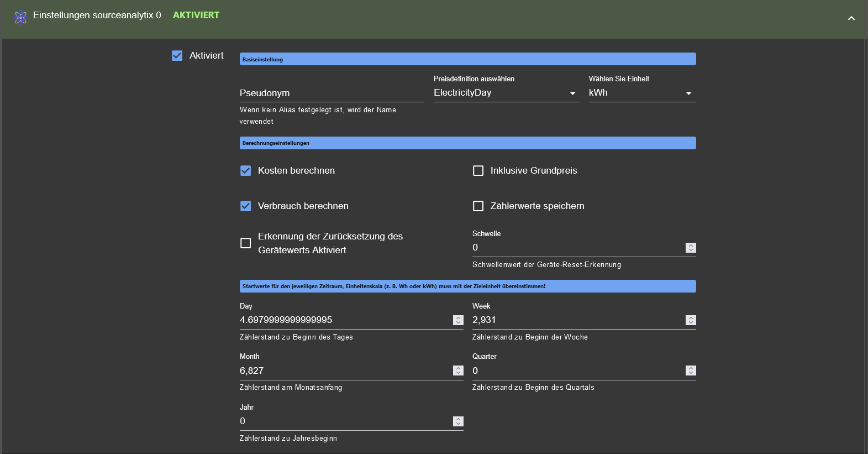Collapse the settings panel with the chevron
This screenshot has height=454, width=868.
(851, 18)
